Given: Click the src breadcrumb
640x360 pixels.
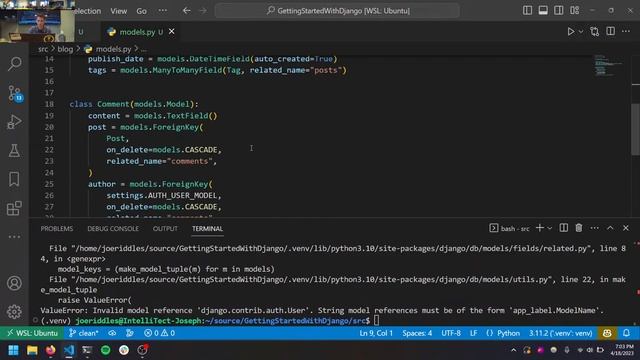Looking at the screenshot, I should [x=43, y=49].
